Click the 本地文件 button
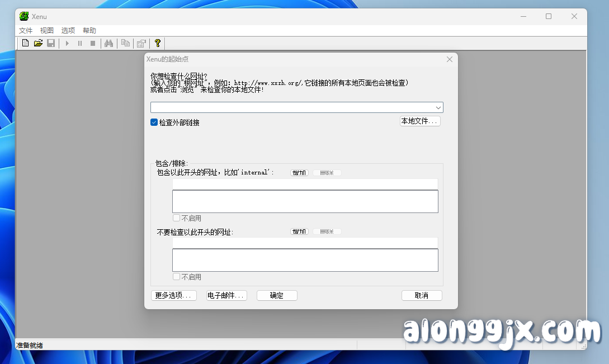Image resolution: width=609 pixels, height=364 pixels. click(x=420, y=121)
